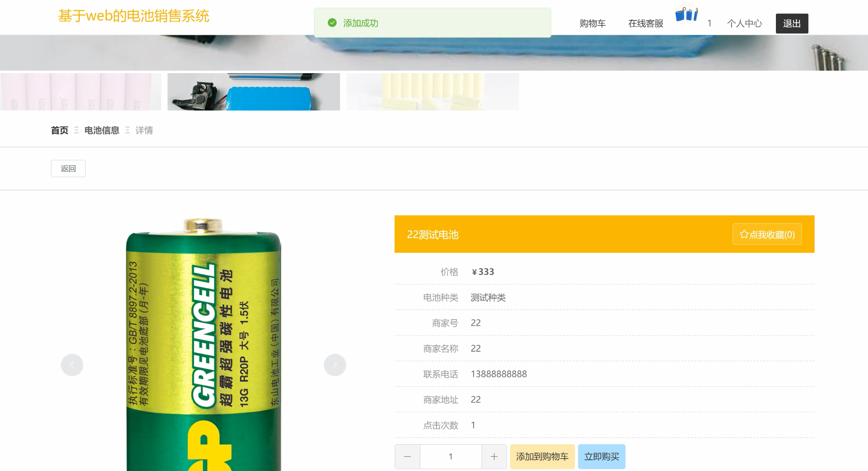Viewport: 868px width, 471px height.
Task: Click the 返回 back button
Action: click(x=68, y=168)
